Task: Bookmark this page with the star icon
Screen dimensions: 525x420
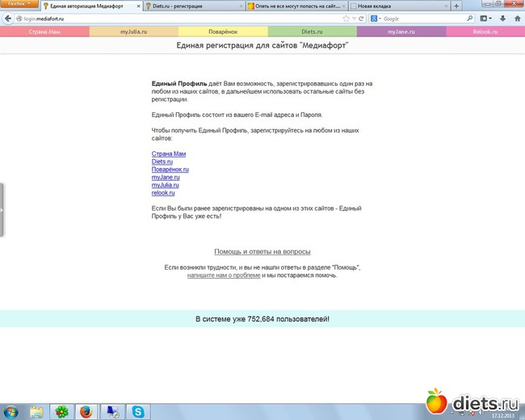Action: point(346,18)
